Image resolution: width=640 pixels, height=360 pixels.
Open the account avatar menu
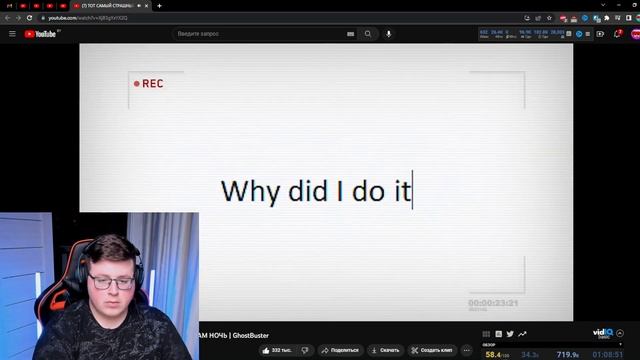[635, 34]
